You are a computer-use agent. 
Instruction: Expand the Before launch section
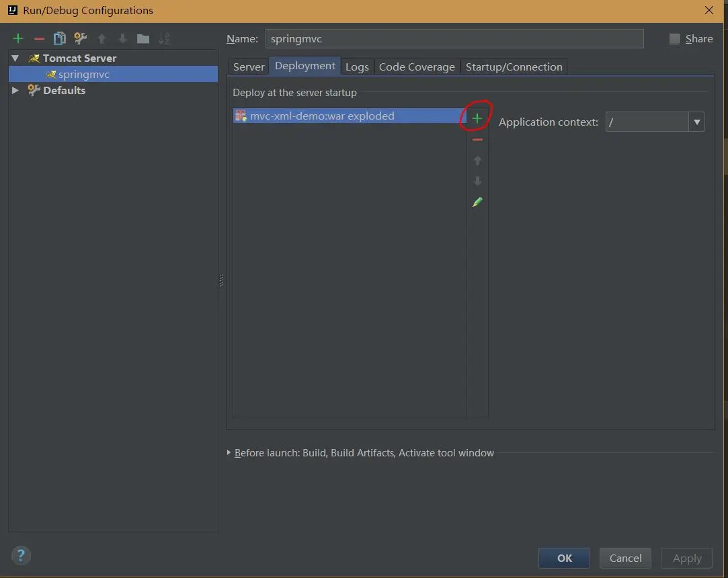(229, 452)
